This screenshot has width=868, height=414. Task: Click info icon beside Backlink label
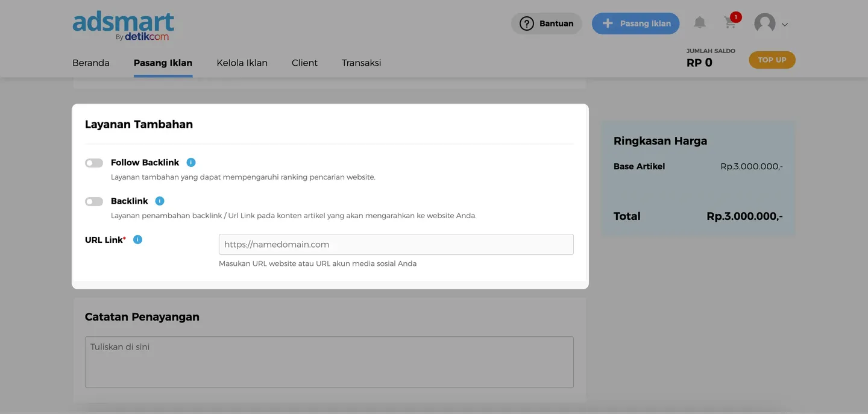click(160, 201)
